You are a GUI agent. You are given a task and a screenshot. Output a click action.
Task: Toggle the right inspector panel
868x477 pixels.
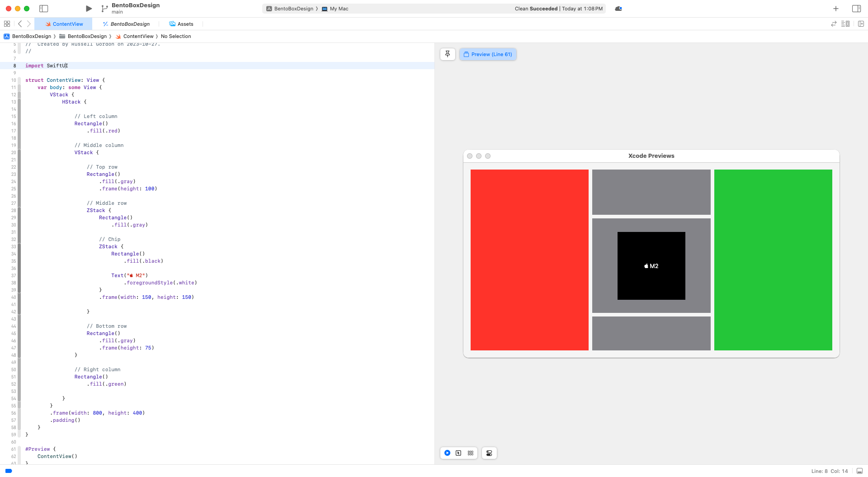(x=856, y=9)
